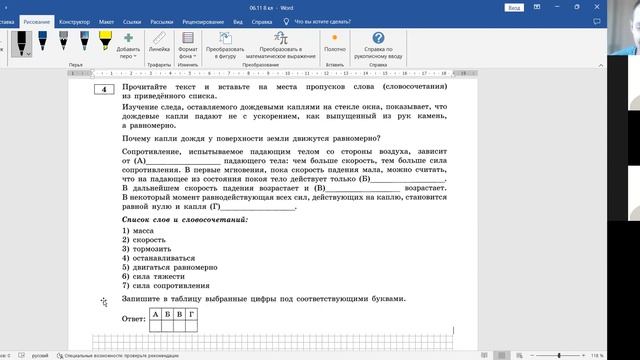This screenshot has width=640, height=360.
Task: Select the yellow highlighter tool
Action: point(105,41)
